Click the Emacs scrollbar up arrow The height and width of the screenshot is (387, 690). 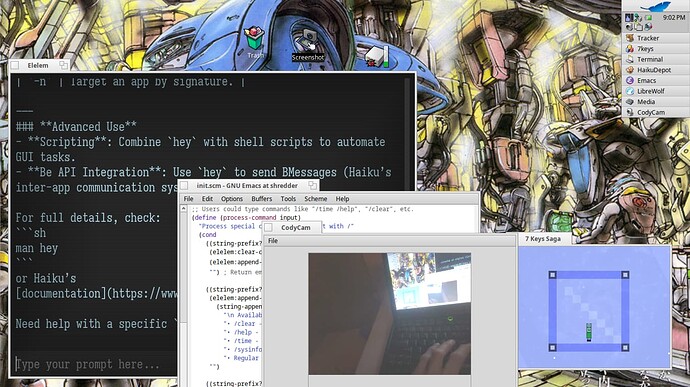[x=184, y=209]
